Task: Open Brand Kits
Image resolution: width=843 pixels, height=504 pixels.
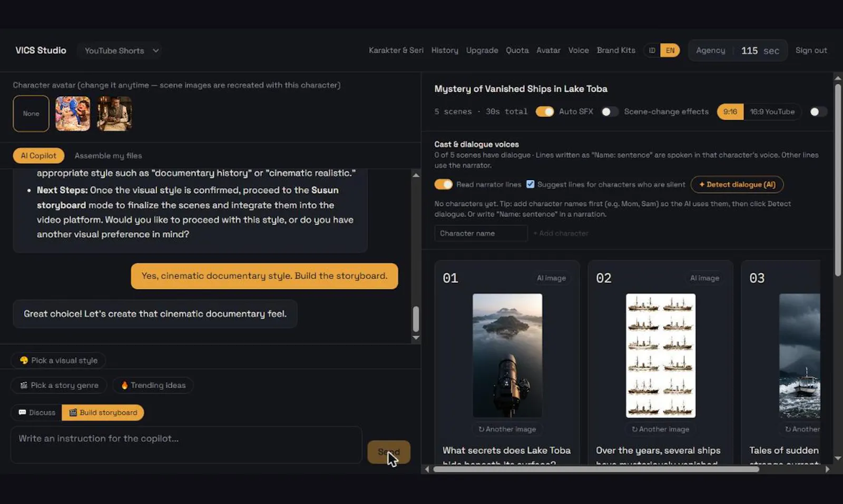Action: pyautogui.click(x=616, y=51)
